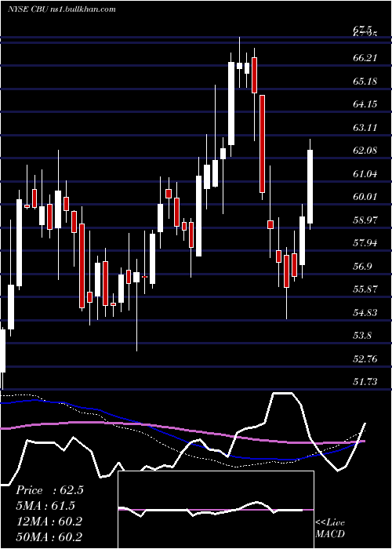
Task: Click the 64.15 price axis label
Action: [365, 104]
